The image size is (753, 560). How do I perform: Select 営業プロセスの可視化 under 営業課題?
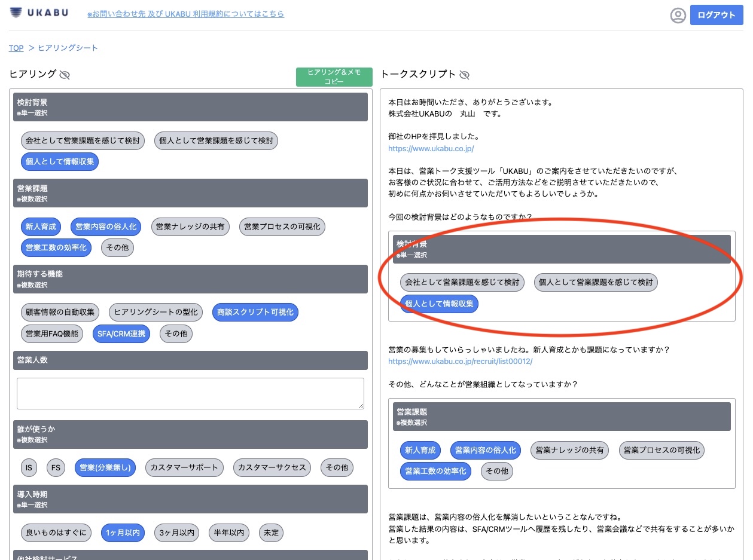[282, 227]
